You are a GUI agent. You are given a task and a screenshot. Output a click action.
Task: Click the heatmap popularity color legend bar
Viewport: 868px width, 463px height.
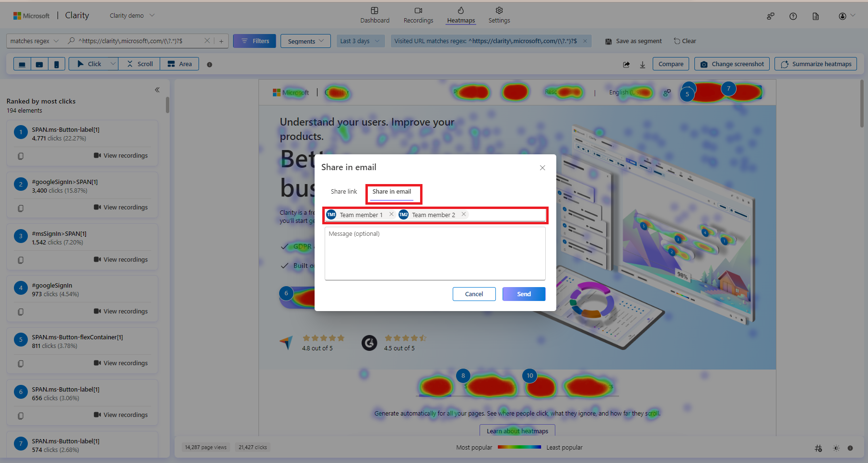tap(519, 447)
